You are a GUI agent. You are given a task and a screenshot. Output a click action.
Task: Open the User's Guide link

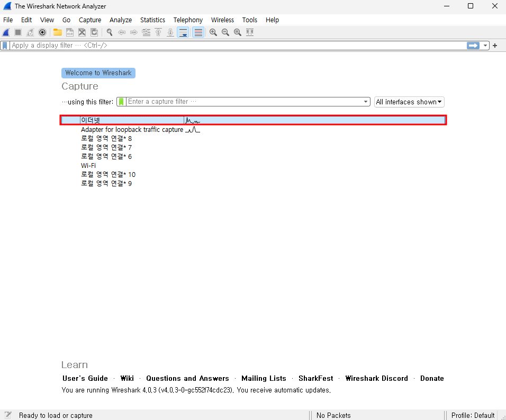(x=85, y=378)
